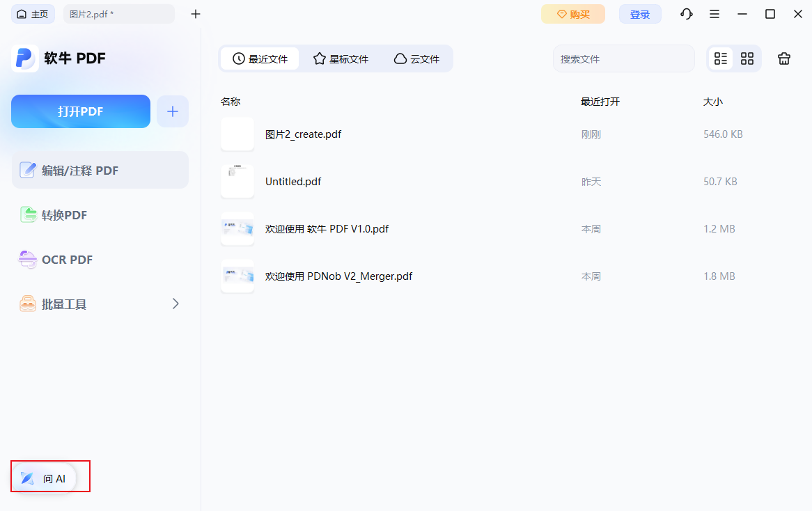Screen dimensions: 812x511
Task: Open file Untitled.pdf
Action: tap(293, 181)
